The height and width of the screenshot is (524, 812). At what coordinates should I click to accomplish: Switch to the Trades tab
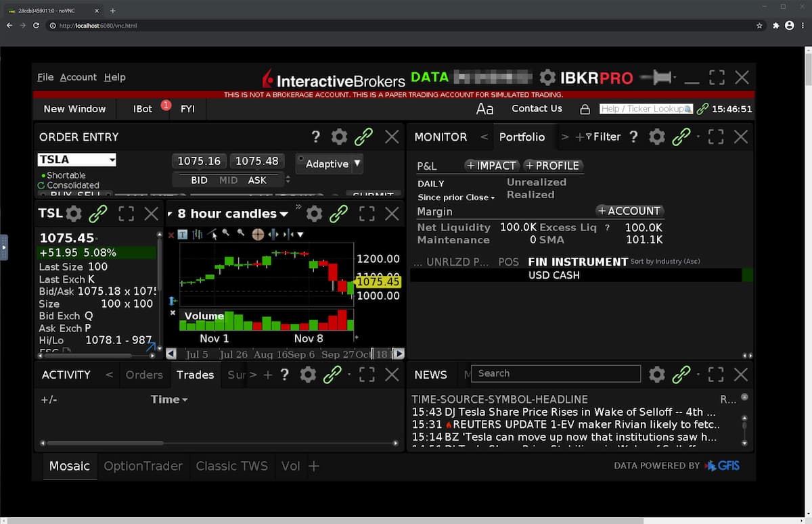point(195,375)
